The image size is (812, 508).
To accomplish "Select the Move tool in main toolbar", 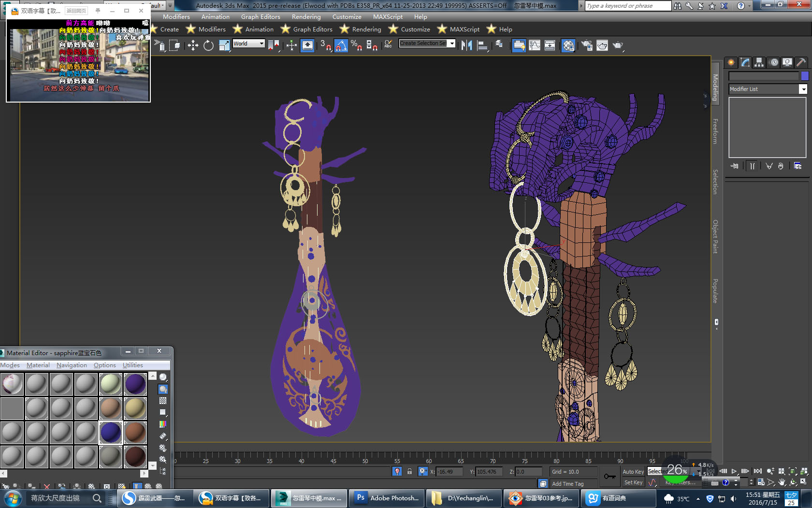I will [193, 45].
